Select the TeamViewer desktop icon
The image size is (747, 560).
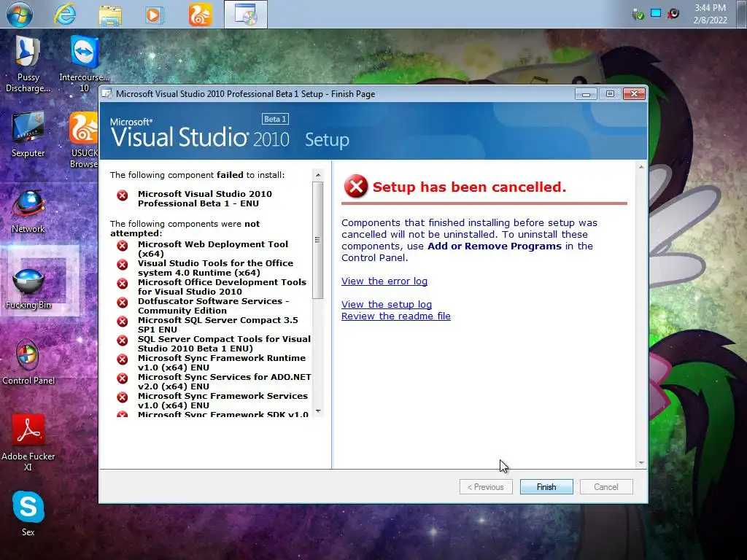click(85, 64)
